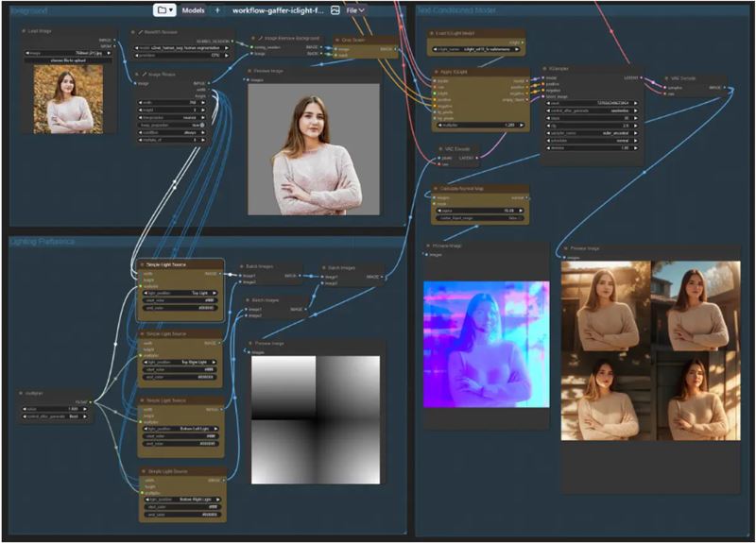Click pencil icon on Image Resize node
The height and width of the screenshot is (543, 756).
[145, 75]
